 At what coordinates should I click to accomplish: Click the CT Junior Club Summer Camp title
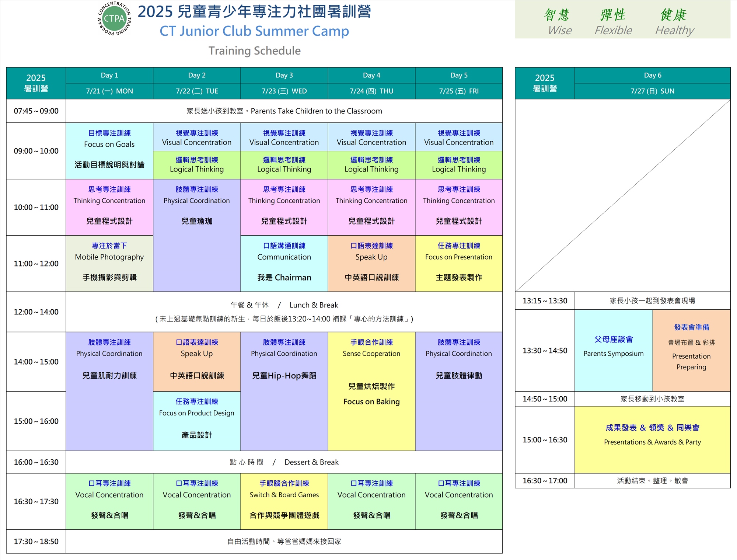click(254, 31)
